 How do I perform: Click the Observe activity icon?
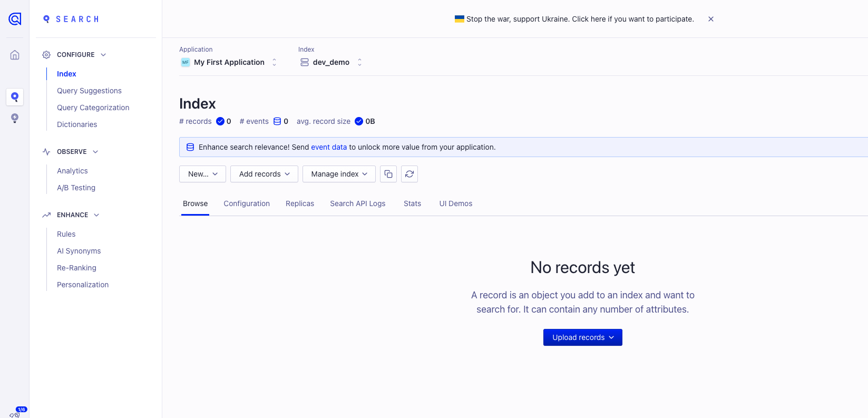(x=46, y=152)
